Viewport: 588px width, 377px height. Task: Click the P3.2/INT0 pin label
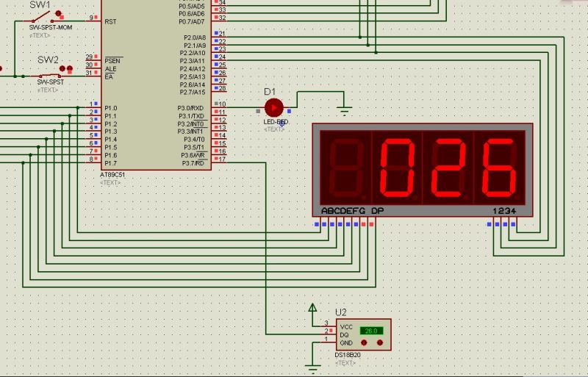[191, 124]
